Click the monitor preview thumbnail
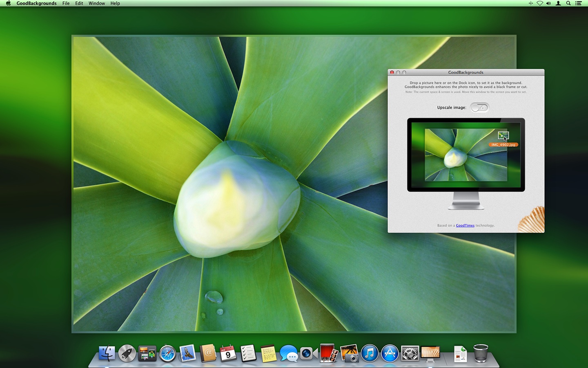588x368 pixels. pos(466,155)
